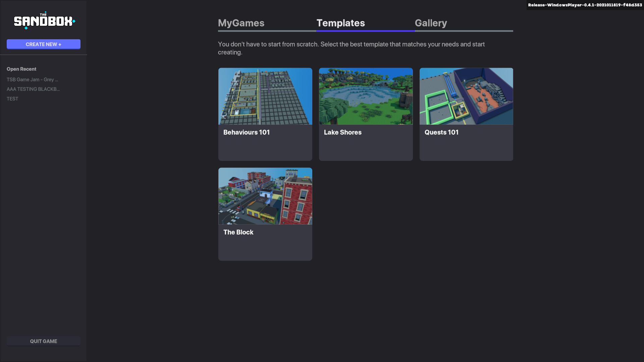Click The Block title text
This screenshot has height=362, width=644.
pyautogui.click(x=238, y=232)
